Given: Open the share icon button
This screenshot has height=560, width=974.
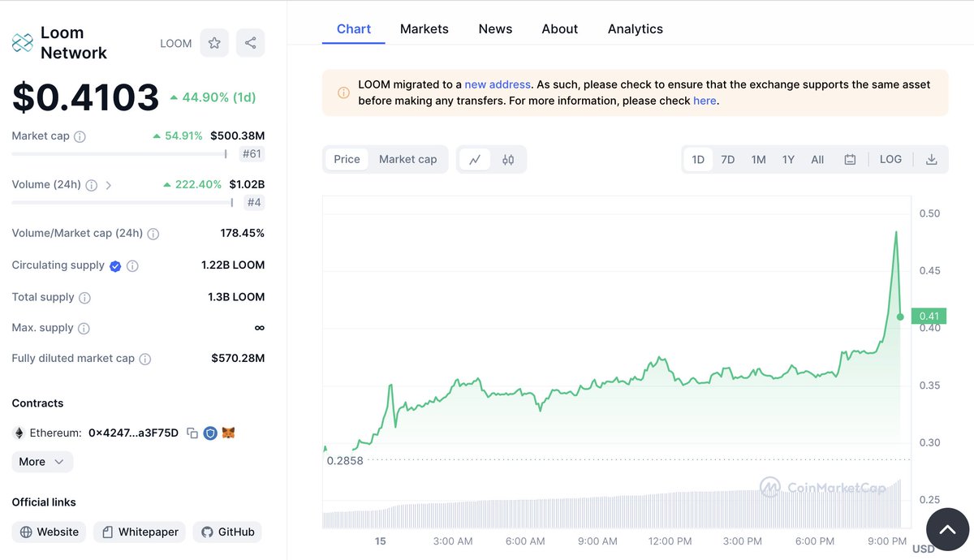Looking at the screenshot, I should coord(250,43).
